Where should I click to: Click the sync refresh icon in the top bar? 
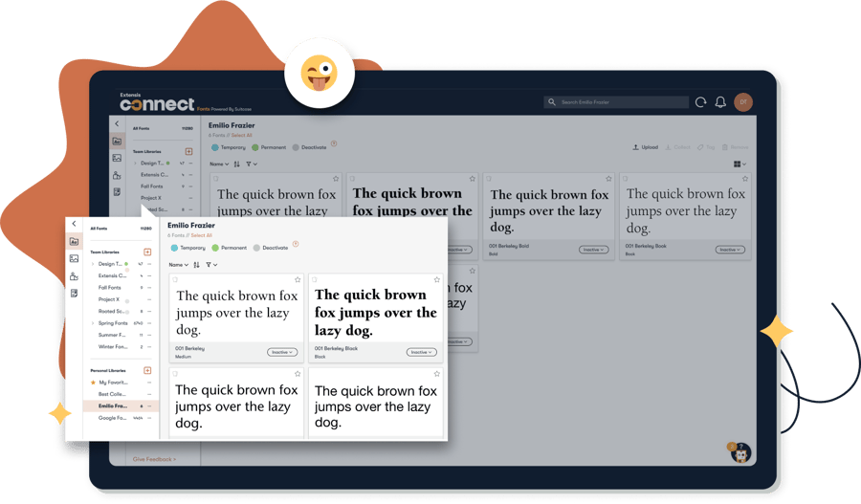700,102
